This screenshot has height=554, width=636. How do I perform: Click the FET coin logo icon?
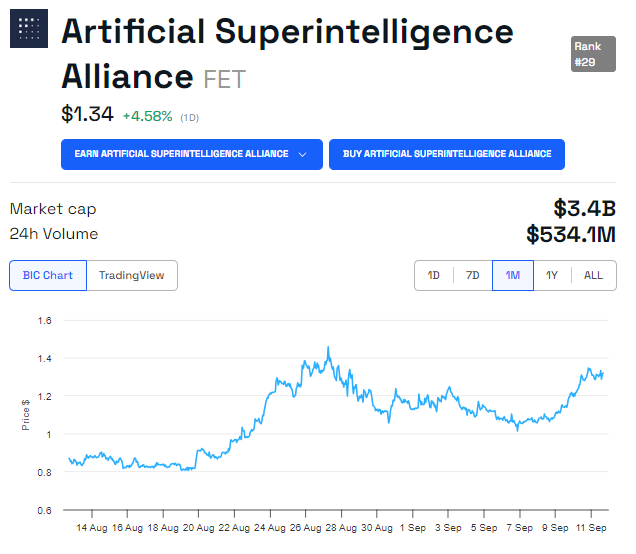coord(29,28)
